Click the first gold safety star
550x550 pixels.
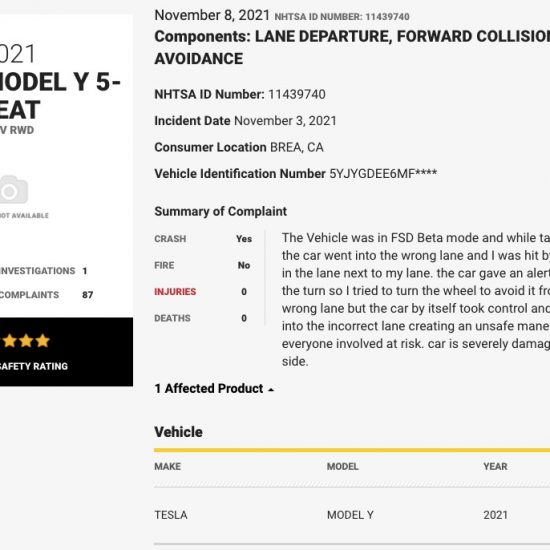tap(9, 341)
